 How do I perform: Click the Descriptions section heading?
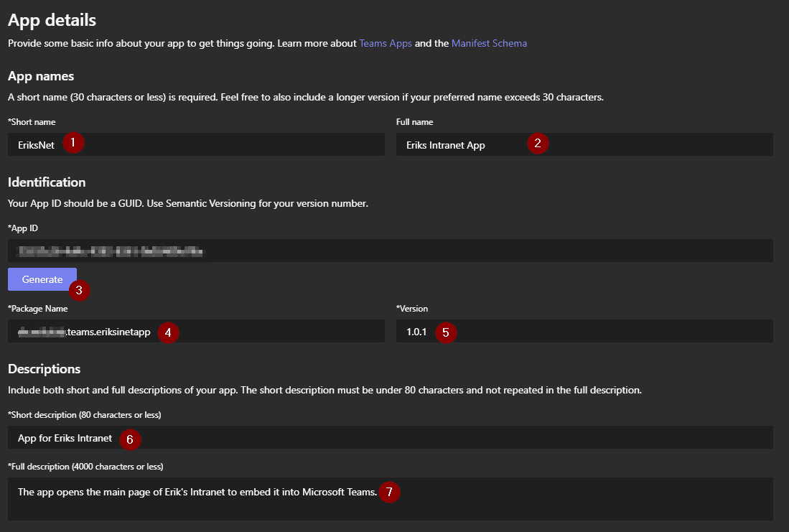[x=45, y=368]
